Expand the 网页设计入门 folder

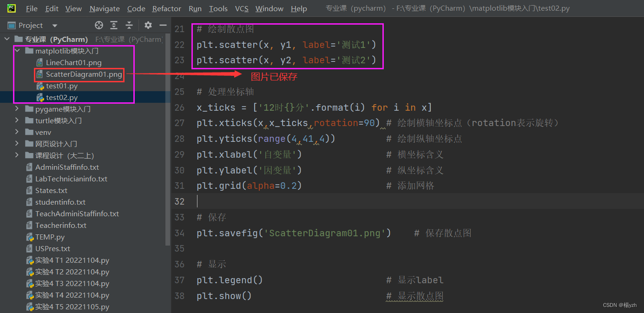(16, 144)
